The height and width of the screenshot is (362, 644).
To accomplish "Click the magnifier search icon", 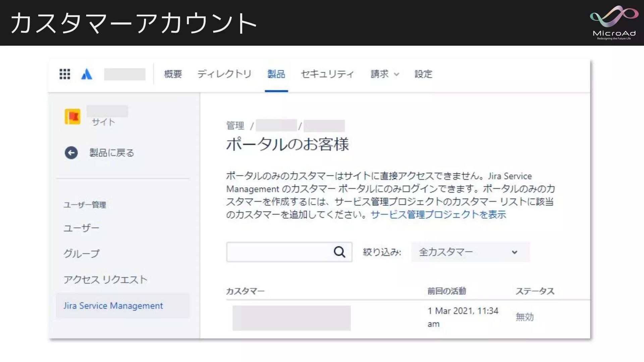I will coord(339,252).
